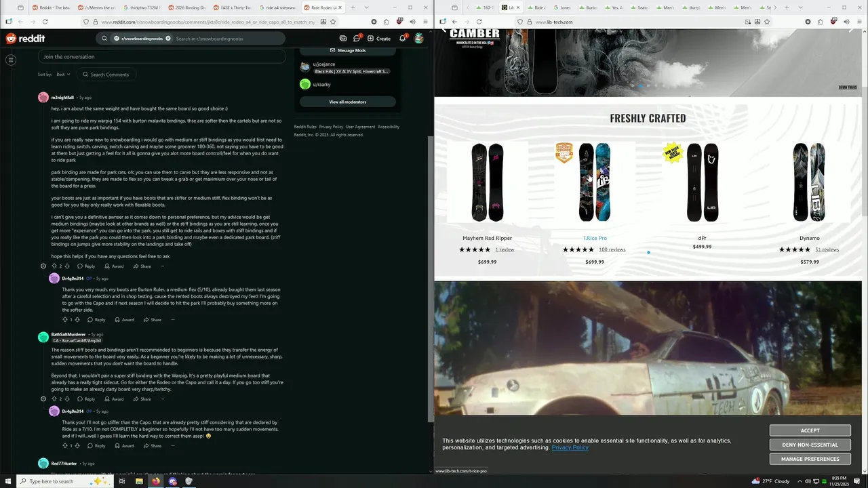Bookmark lib-tech.com with the star icon

click(x=767, y=22)
